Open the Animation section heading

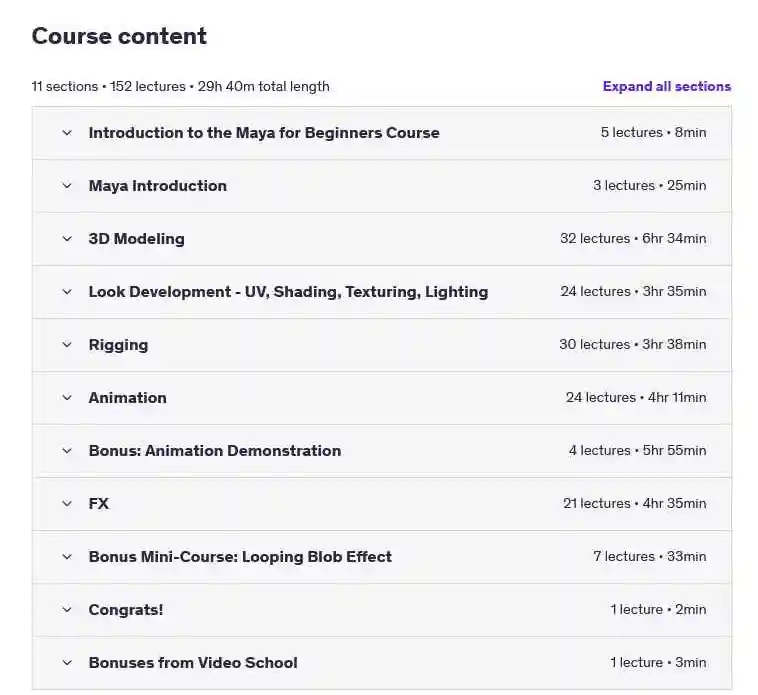click(x=128, y=398)
